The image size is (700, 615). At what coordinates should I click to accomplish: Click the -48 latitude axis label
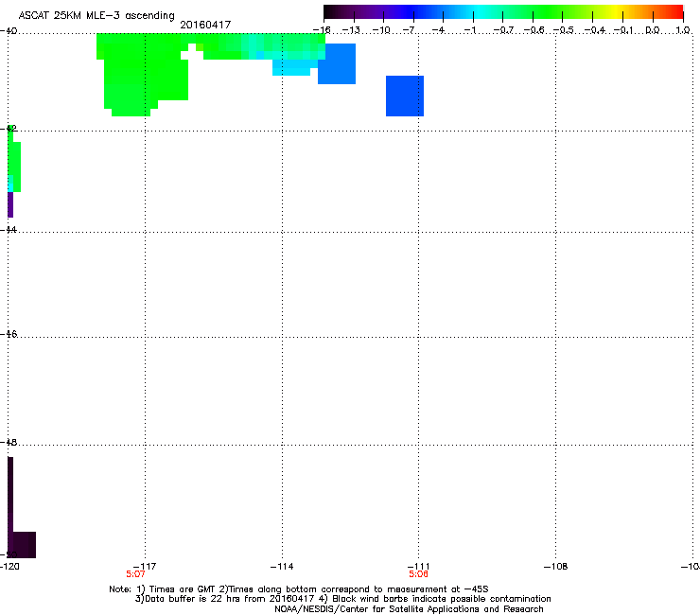[9, 442]
